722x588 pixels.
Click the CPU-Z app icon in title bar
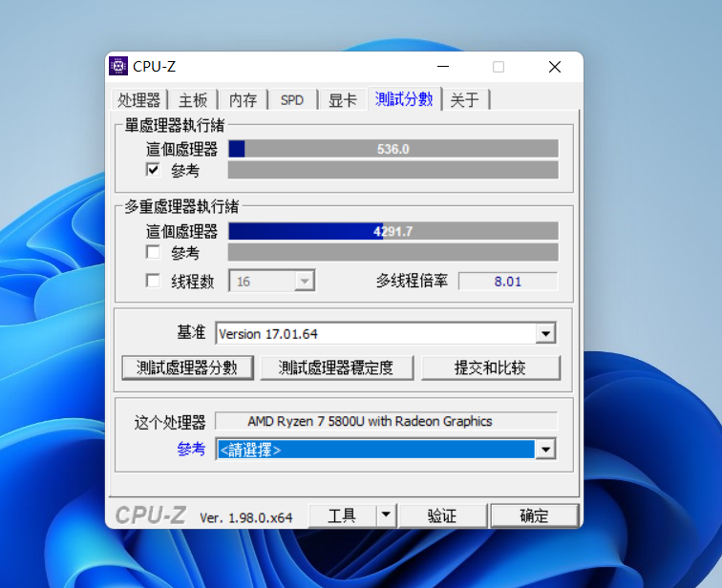118,66
